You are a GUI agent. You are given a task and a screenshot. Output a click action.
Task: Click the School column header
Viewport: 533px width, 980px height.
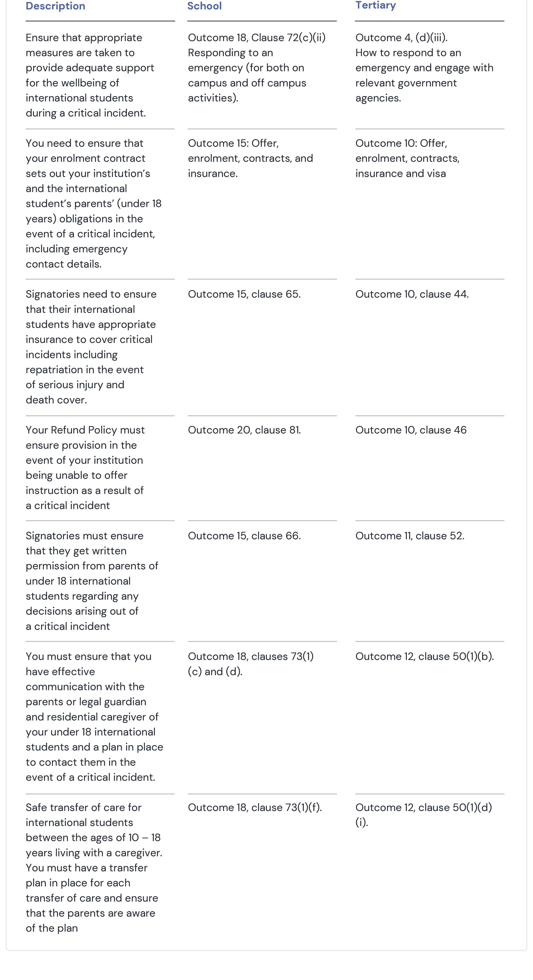[x=205, y=6]
